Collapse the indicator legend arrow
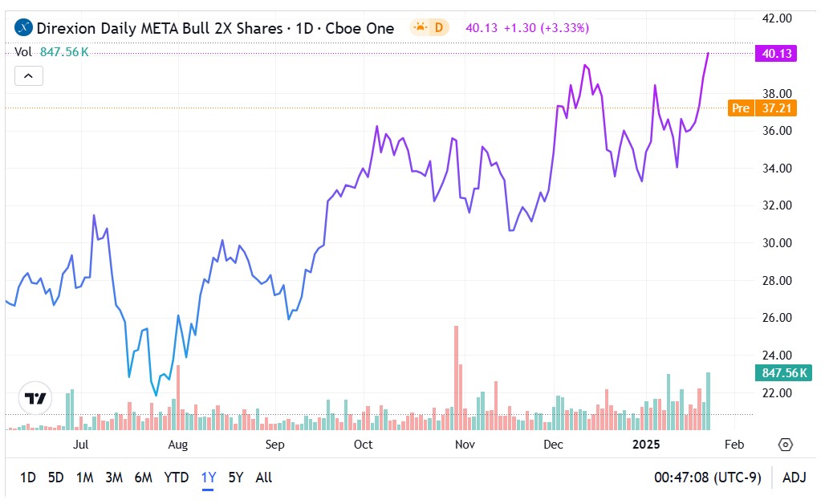 pyautogui.click(x=28, y=76)
